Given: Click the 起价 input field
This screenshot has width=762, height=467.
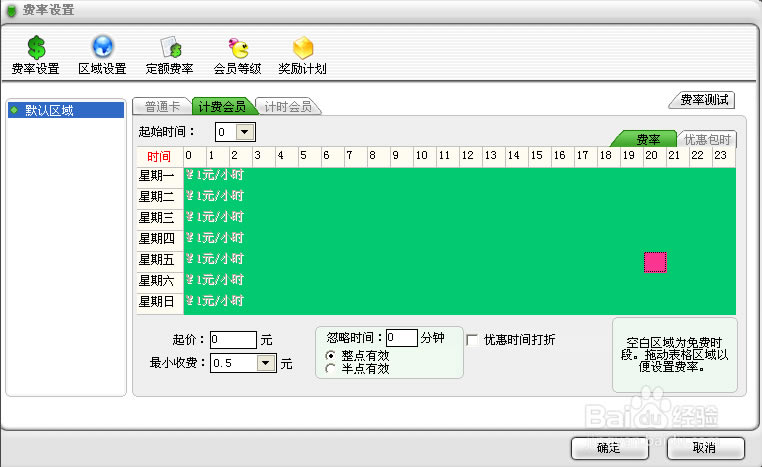Looking at the screenshot, I should click(233, 340).
